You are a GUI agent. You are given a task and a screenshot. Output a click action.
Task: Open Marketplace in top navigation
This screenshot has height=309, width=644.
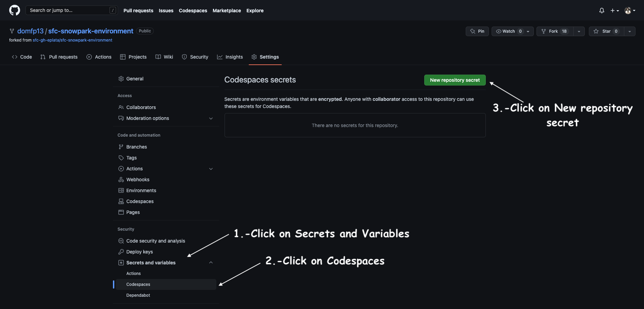click(227, 11)
